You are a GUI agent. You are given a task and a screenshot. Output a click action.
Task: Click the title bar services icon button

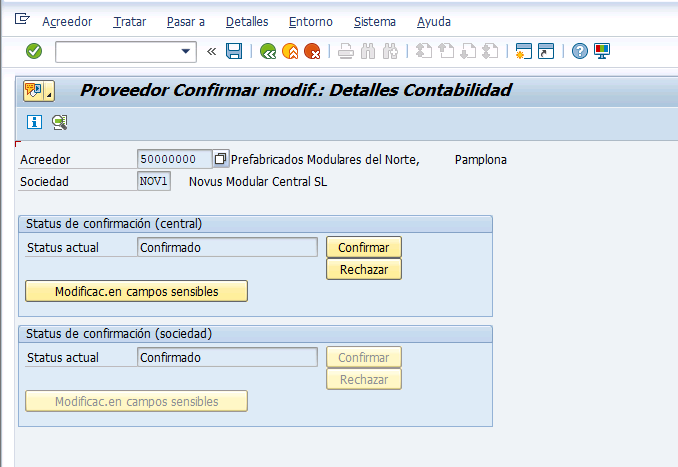pyautogui.click(x=39, y=91)
